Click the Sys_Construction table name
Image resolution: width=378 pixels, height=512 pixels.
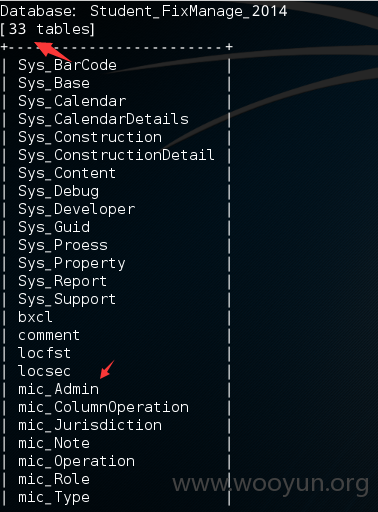click(x=90, y=137)
